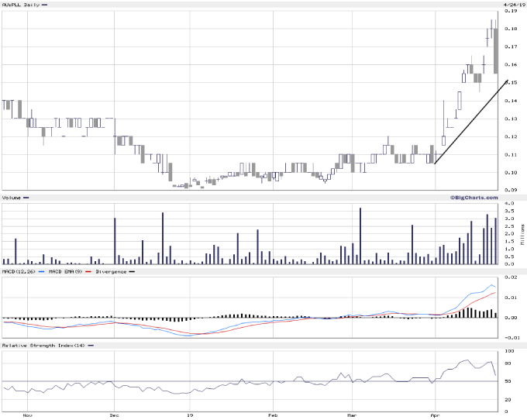Click the Mar label on the time axis
The height and width of the screenshot is (420, 527).
click(352, 415)
